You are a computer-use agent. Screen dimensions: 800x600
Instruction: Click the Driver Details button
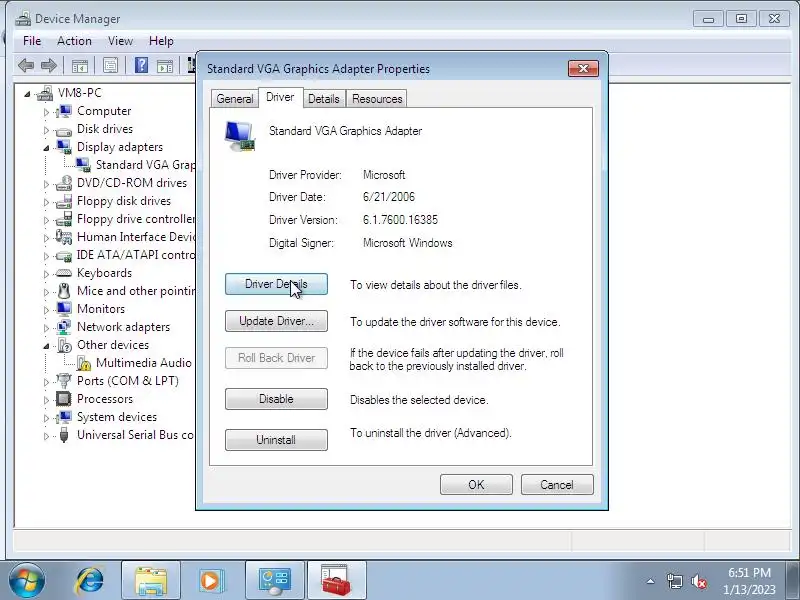[x=276, y=284]
